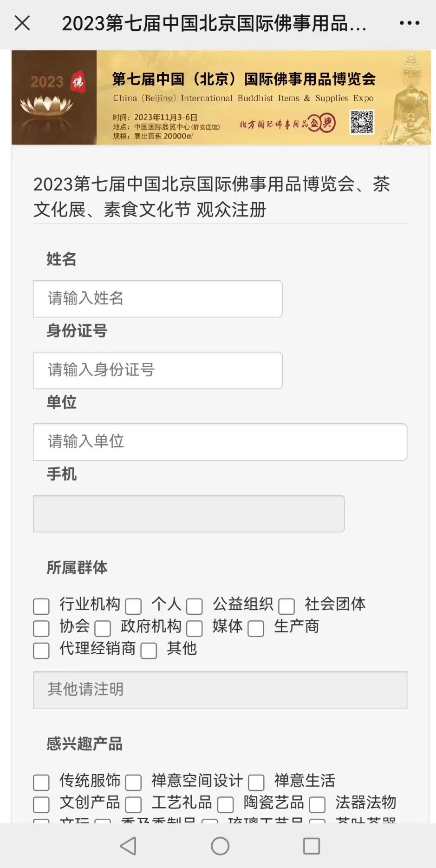Enable the 公益组织 checkbox

(195, 606)
